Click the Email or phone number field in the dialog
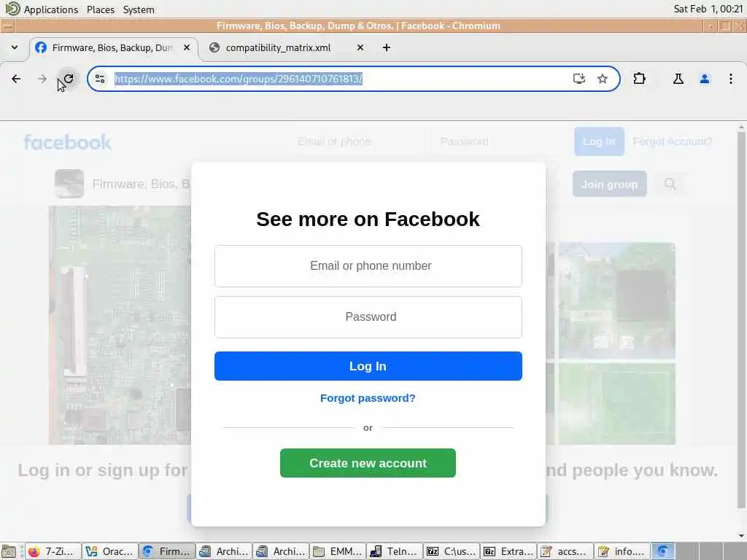 coord(368,265)
